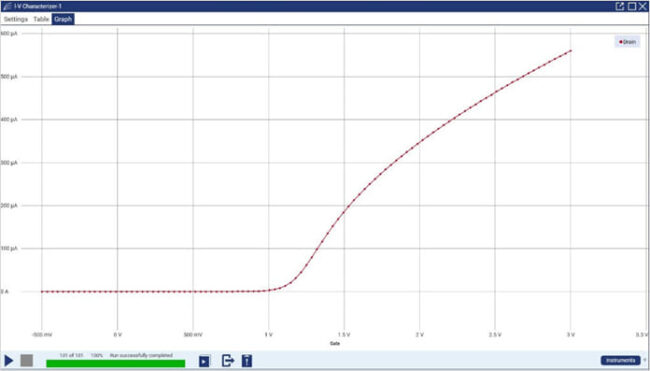Screen dimensions: 650x371
Task: Click the '1 V' x-axis label
Action: (x=268, y=334)
